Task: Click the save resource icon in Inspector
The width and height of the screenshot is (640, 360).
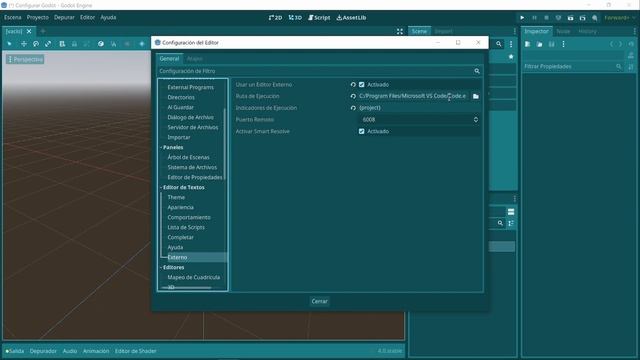Action: click(551, 44)
